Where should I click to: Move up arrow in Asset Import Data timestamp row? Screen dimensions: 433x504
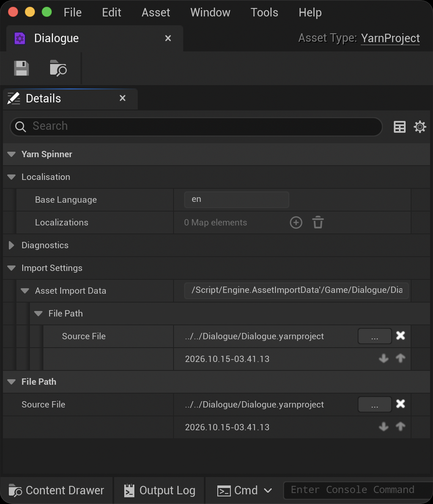(400, 358)
